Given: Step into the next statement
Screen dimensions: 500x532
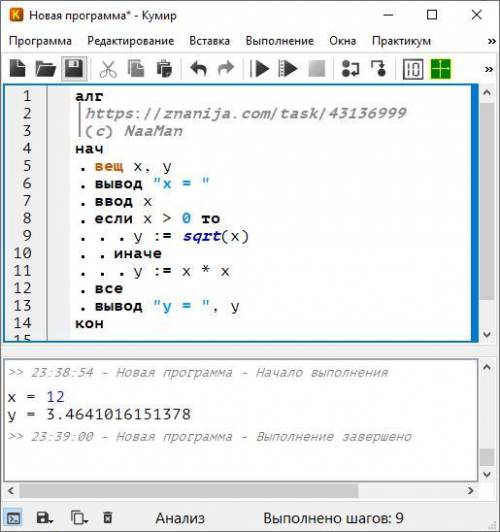Looking at the screenshot, I should [x=379, y=69].
